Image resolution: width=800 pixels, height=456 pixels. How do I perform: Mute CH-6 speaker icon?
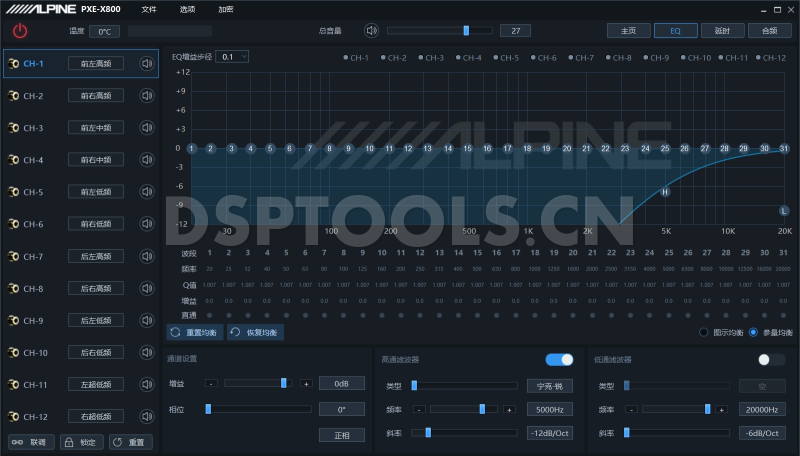(147, 224)
